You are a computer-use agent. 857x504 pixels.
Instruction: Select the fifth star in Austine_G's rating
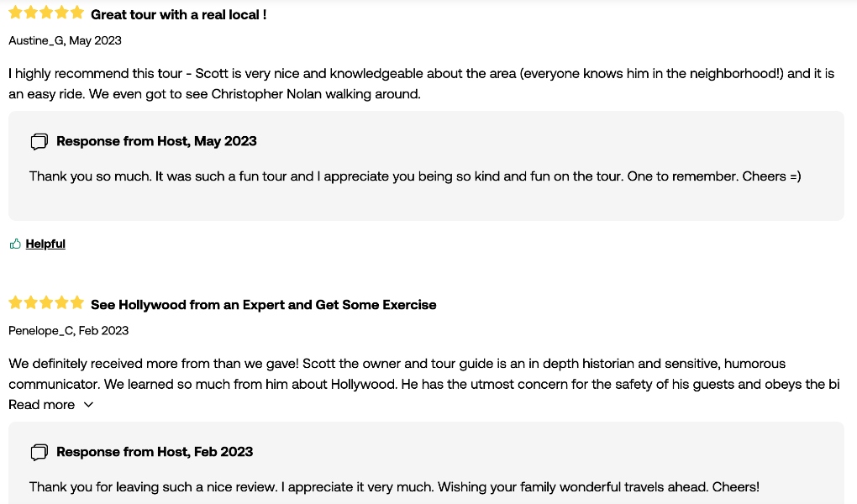[x=77, y=13]
